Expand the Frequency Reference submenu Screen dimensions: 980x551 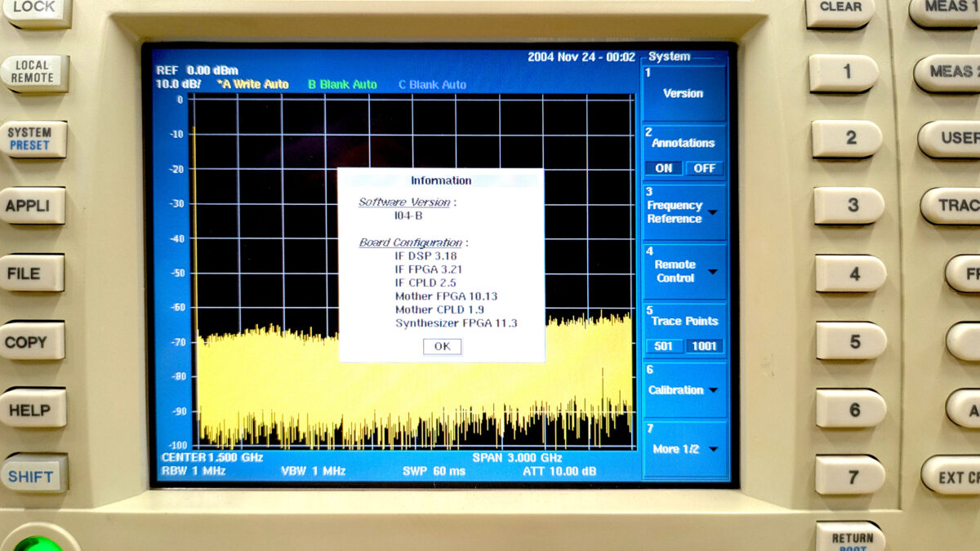pyautogui.click(x=684, y=212)
